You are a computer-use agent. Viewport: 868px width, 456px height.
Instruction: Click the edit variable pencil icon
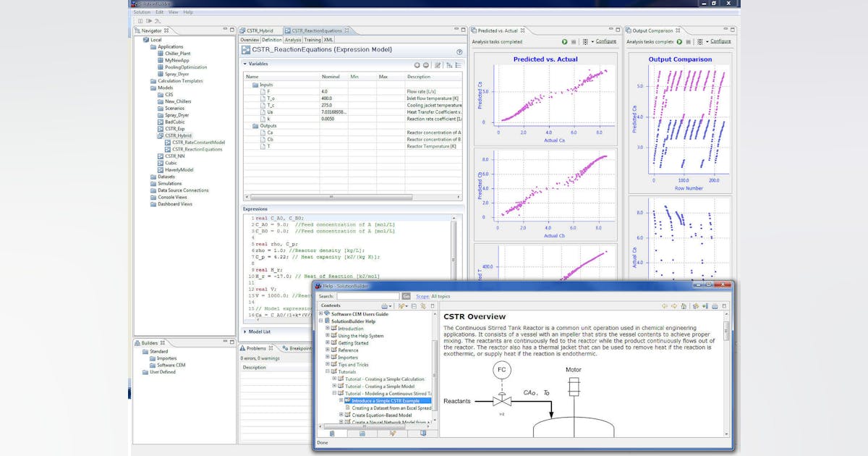tap(438, 65)
